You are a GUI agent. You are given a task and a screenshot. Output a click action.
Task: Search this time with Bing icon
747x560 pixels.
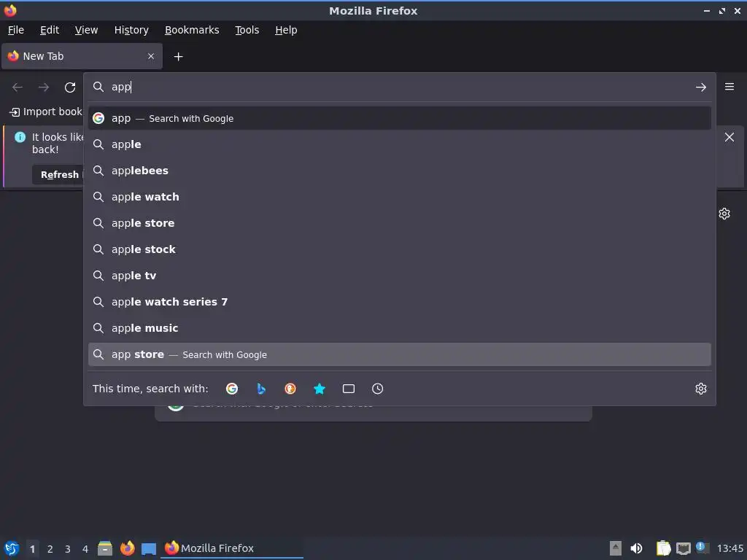click(x=261, y=389)
